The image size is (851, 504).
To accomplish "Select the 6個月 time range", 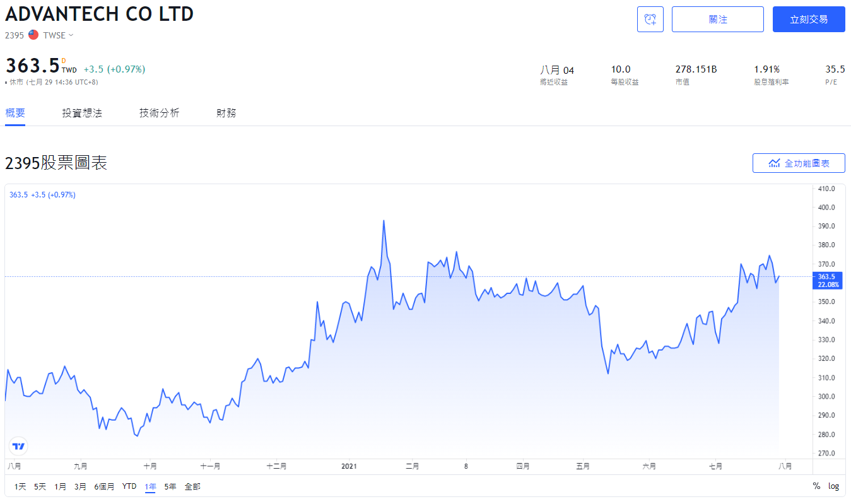I will coord(105,486).
